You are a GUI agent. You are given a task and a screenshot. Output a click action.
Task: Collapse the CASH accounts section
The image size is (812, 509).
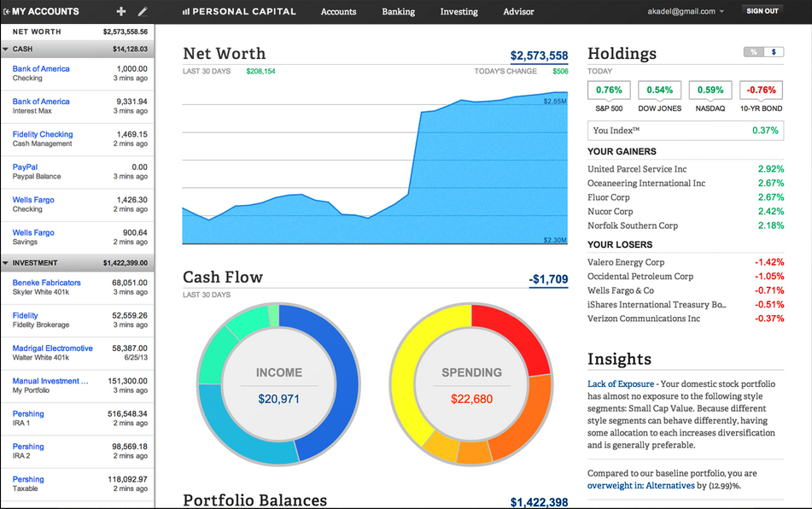(x=6, y=50)
